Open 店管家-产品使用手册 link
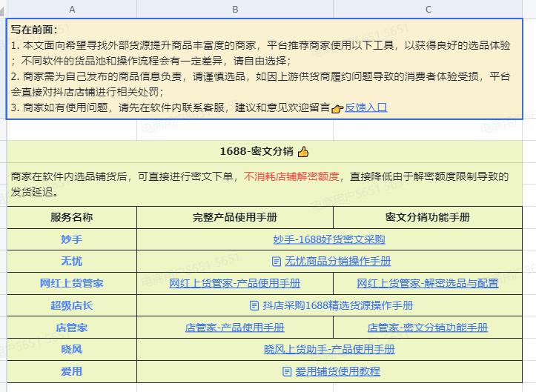Screen dimensions: 536x392 point(235,328)
